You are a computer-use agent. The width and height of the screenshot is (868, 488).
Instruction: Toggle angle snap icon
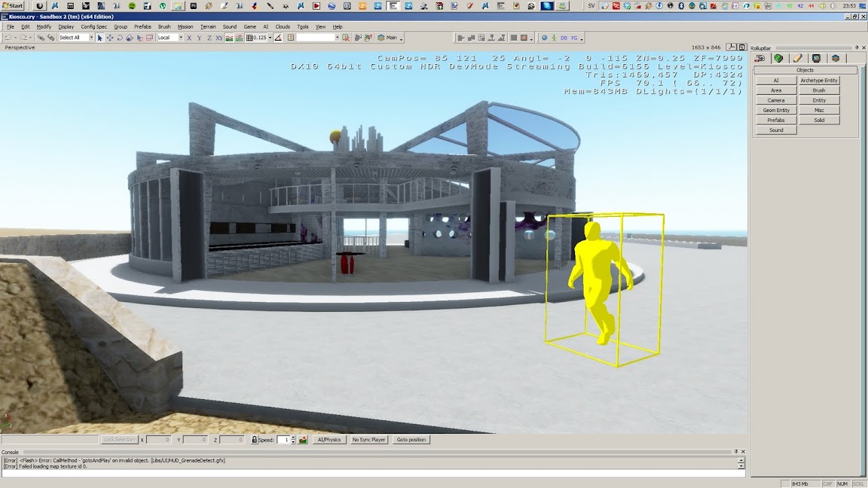[x=279, y=38]
